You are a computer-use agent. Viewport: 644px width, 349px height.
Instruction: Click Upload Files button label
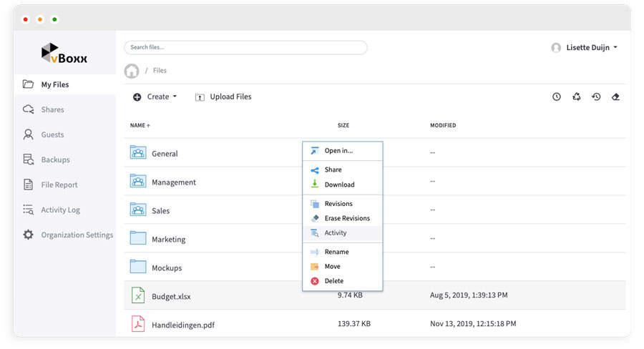[x=231, y=97]
